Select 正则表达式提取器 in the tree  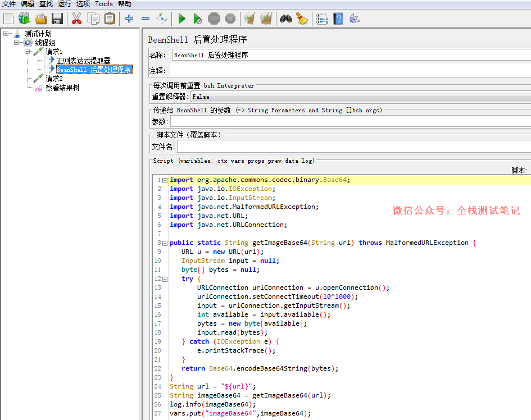tap(83, 61)
